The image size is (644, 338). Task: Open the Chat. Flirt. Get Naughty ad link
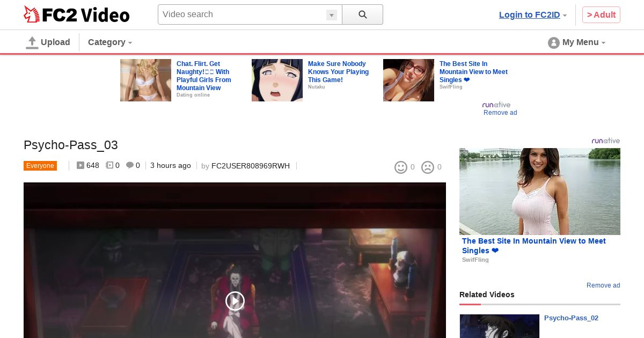tap(204, 76)
